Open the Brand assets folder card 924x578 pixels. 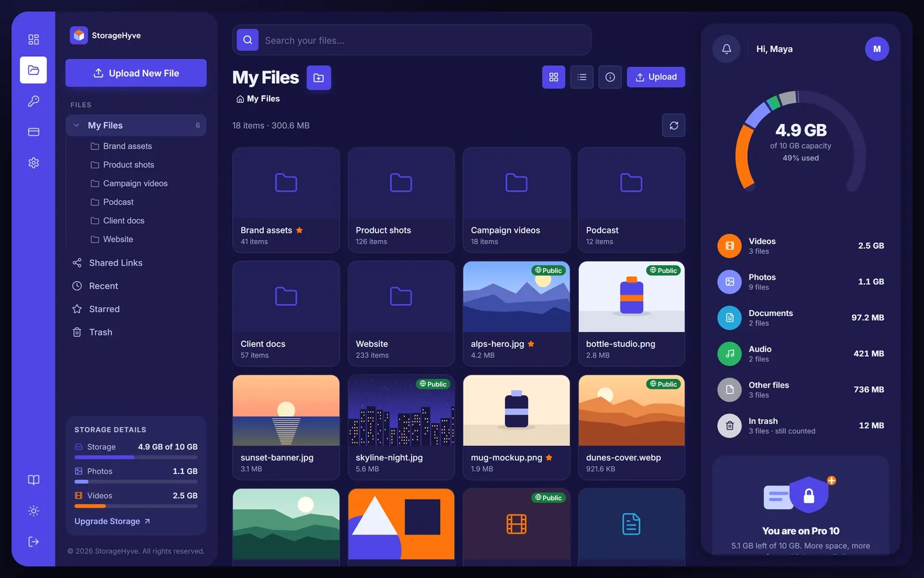click(286, 200)
